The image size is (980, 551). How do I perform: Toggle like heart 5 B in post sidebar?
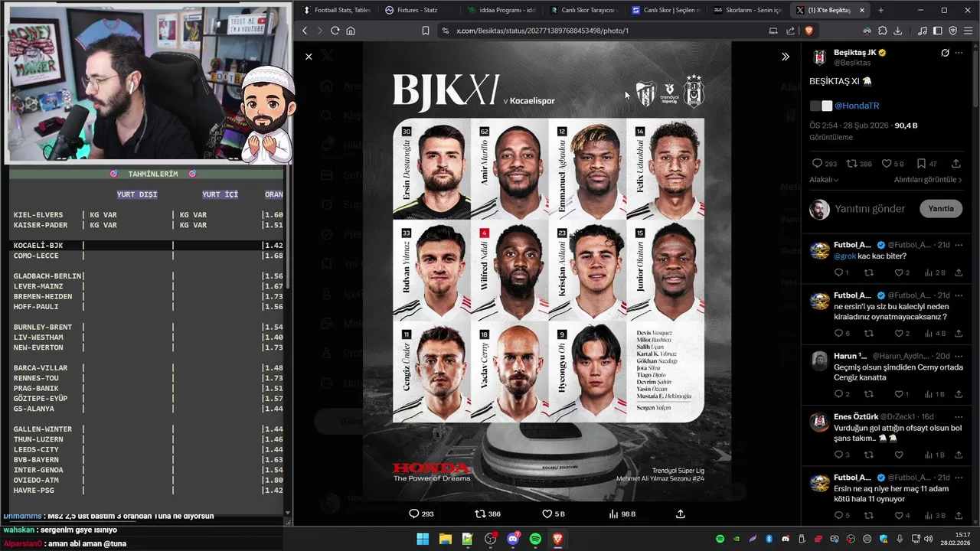click(893, 163)
